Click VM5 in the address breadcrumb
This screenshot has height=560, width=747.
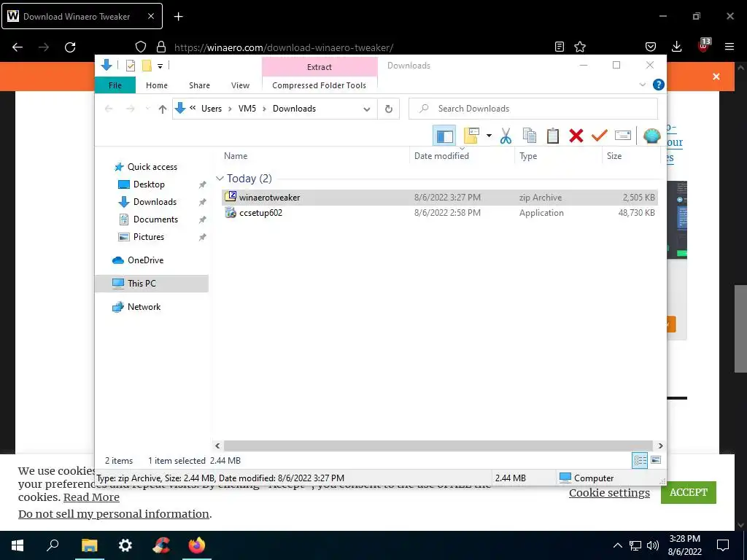(x=247, y=109)
